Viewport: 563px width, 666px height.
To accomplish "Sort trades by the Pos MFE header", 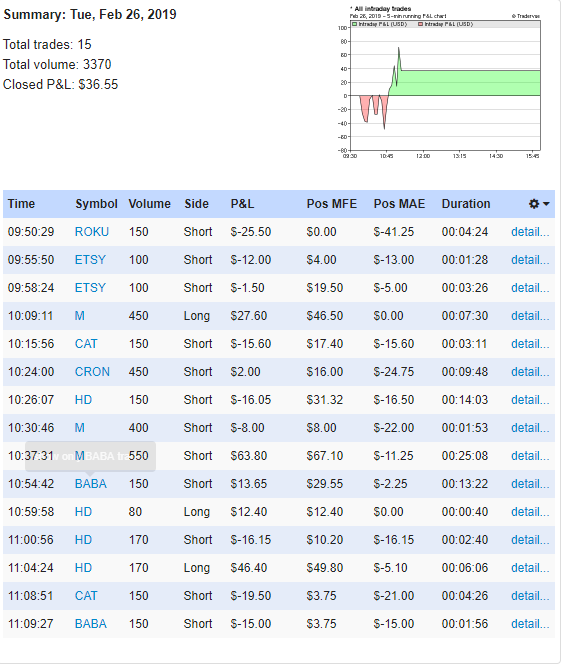I will point(332,204).
